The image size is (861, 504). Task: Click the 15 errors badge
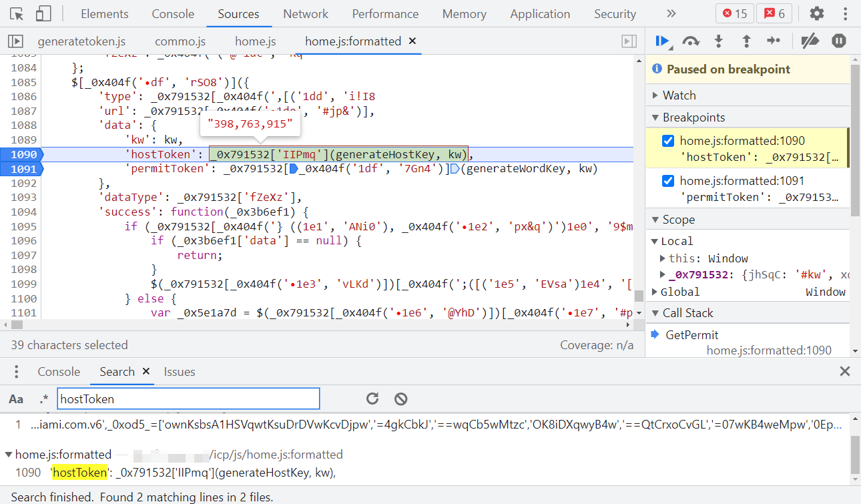734,13
